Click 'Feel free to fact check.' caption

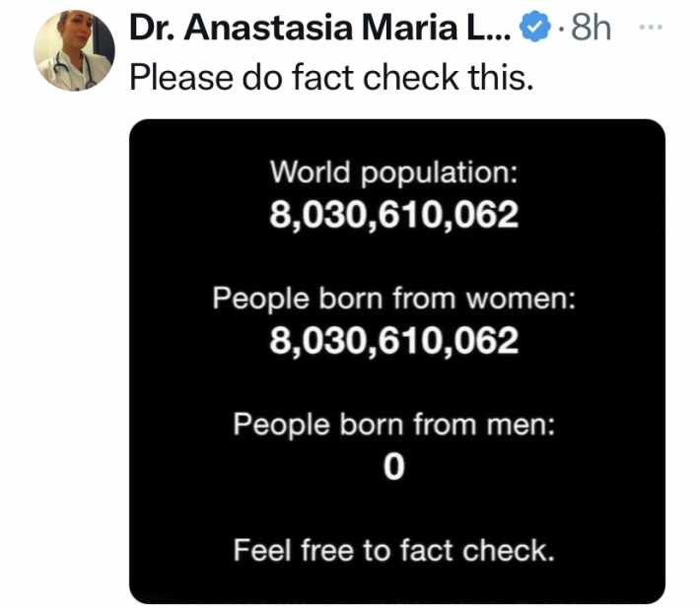pyautogui.click(x=394, y=549)
